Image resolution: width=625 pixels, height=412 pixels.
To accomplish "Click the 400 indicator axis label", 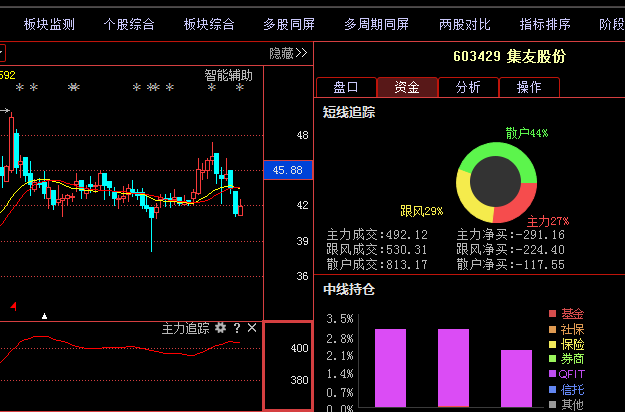I will (299, 348).
